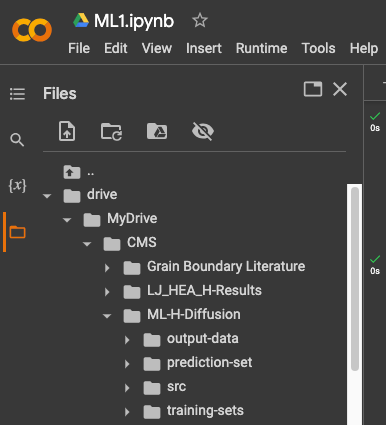Open the variables {x} sidebar icon
Image resolution: width=386 pixels, height=425 pixels.
17,185
